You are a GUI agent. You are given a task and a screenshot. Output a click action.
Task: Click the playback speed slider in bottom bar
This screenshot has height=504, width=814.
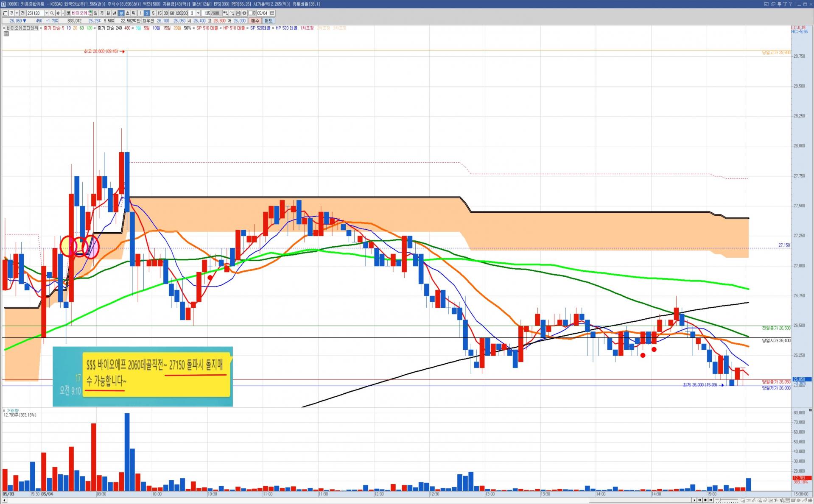tap(727, 501)
